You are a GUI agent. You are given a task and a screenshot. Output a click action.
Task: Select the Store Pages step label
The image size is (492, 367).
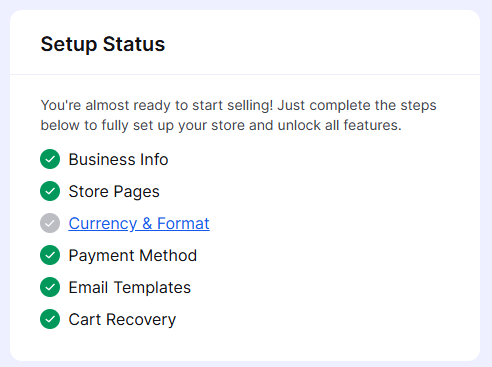click(114, 192)
